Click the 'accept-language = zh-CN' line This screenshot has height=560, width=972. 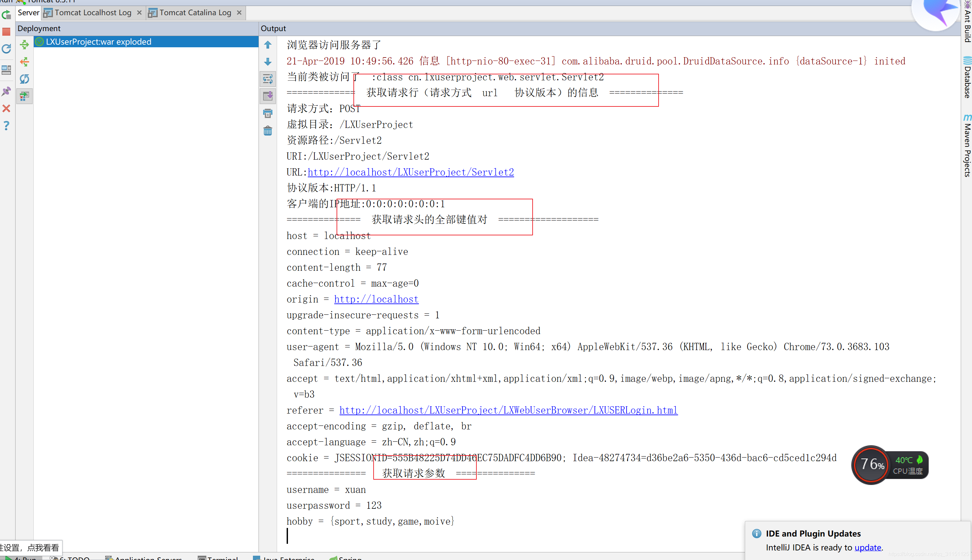pos(371,442)
